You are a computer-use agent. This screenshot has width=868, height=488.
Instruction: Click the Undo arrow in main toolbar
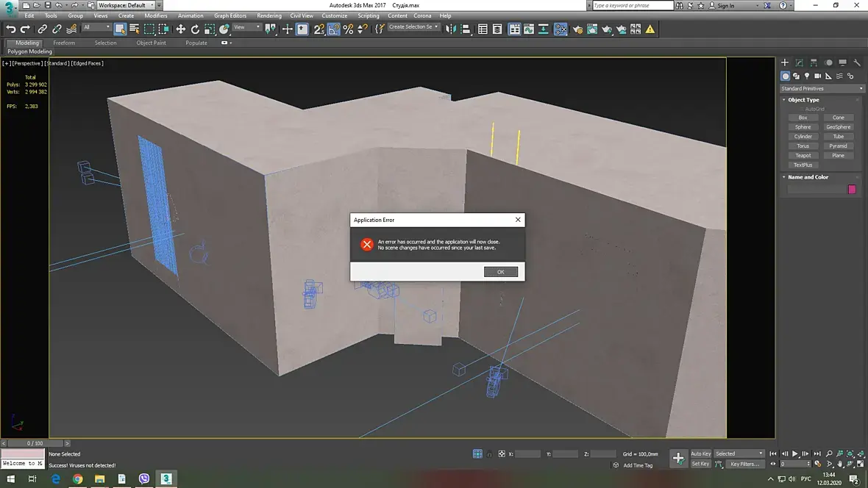(11, 29)
